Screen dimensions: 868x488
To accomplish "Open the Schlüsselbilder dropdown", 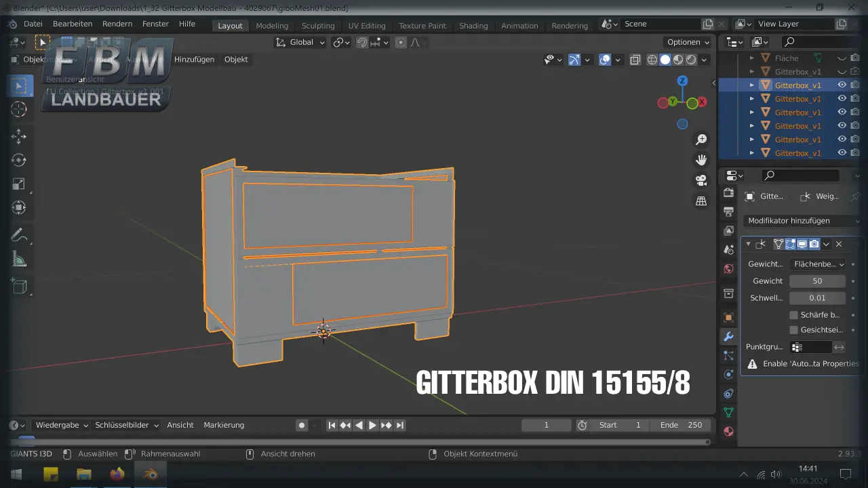I will pyautogui.click(x=127, y=425).
